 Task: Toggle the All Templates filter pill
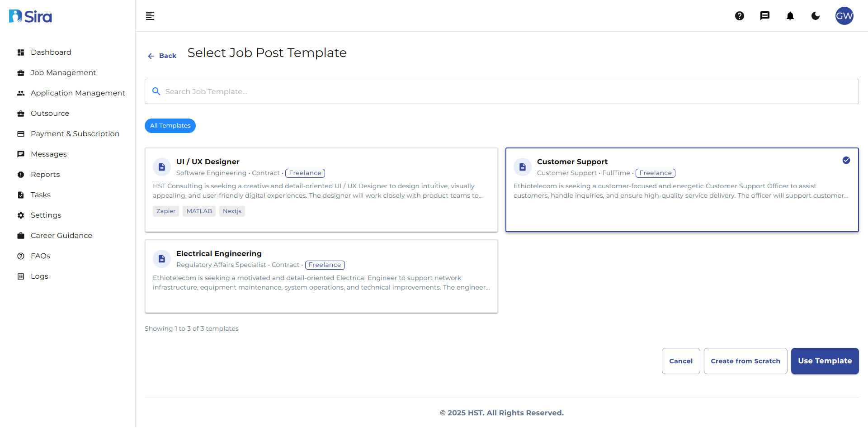(170, 125)
